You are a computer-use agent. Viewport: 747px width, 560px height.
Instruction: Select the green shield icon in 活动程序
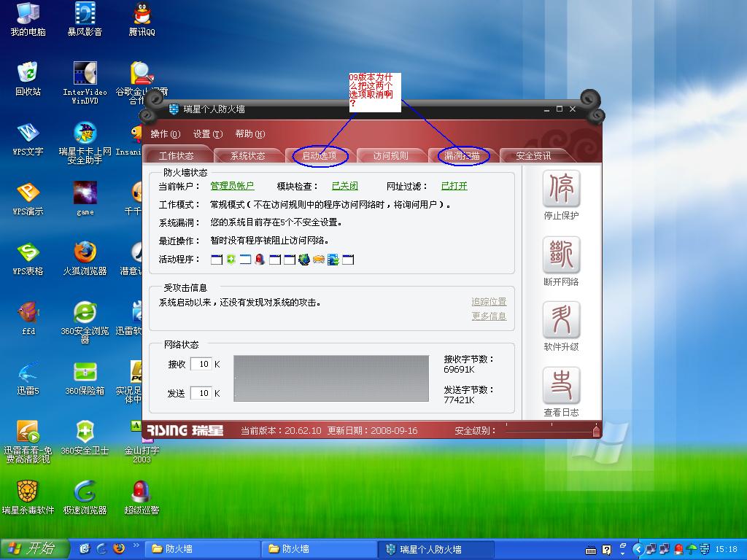(x=231, y=260)
